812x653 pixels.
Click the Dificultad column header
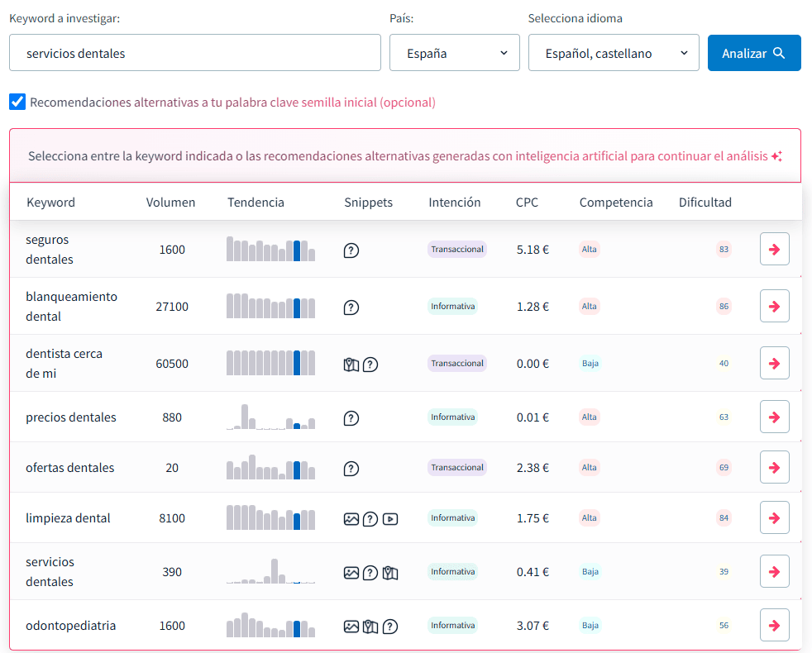click(705, 203)
